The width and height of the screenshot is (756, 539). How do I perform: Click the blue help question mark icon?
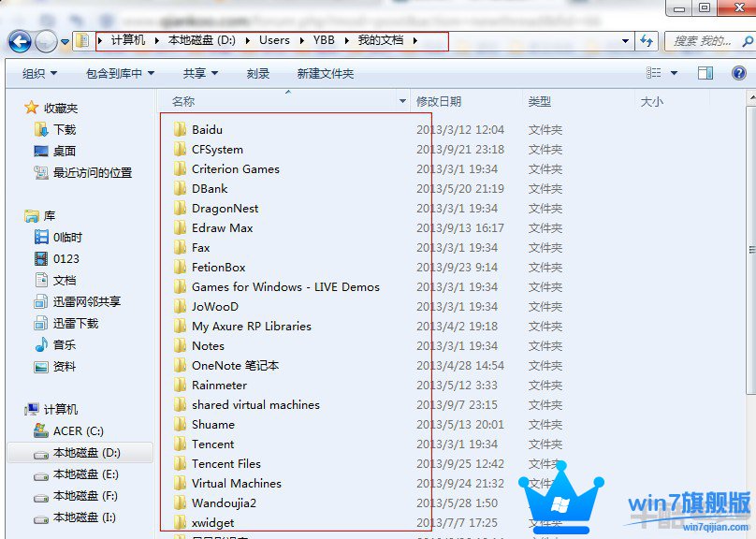click(738, 73)
